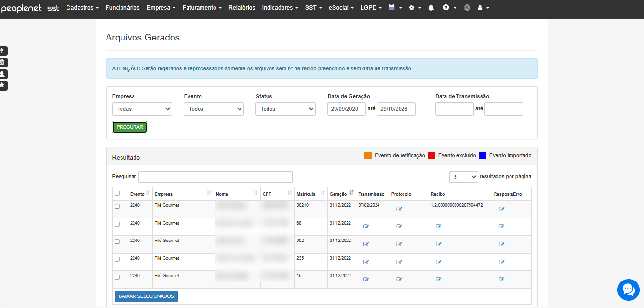Click the person sidebar shortcut icon

coord(3,74)
